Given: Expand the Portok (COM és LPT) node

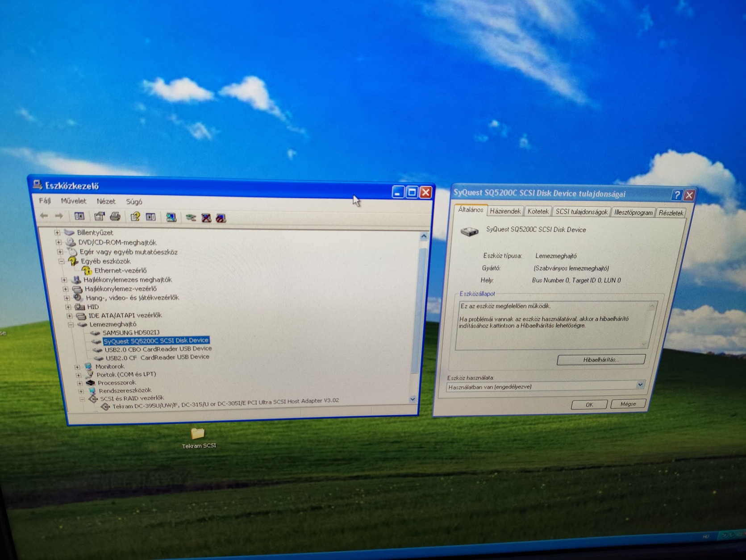Looking at the screenshot, I should coord(78,375).
